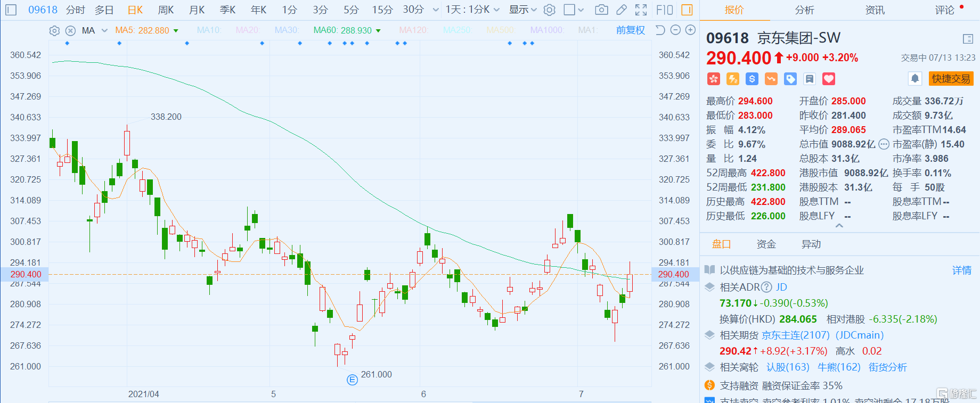980x403 pixels.
Task: Open 牛熊(162) CBBC link
Action: click(x=839, y=367)
